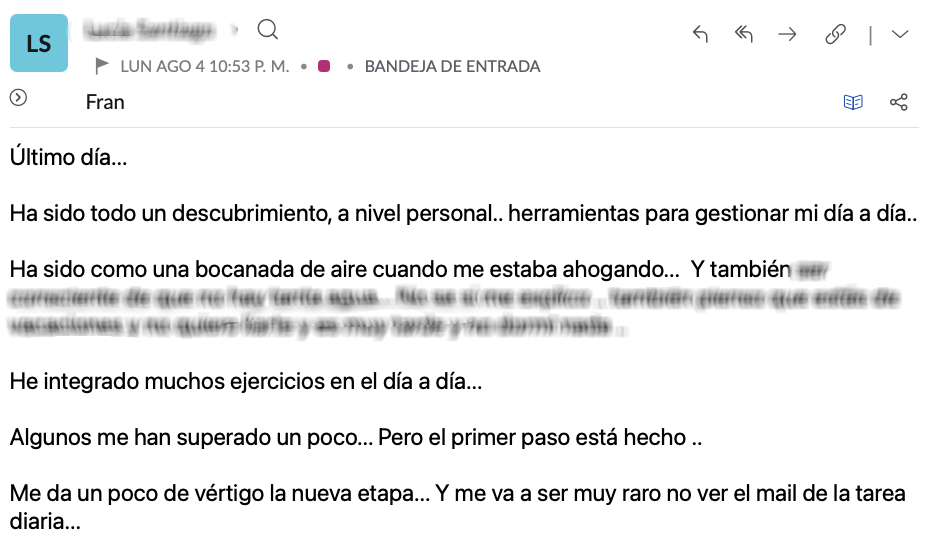Image resolution: width=928 pixels, height=548 pixels.
Task: Search emails using the magnifier icon
Action: pos(267,30)
